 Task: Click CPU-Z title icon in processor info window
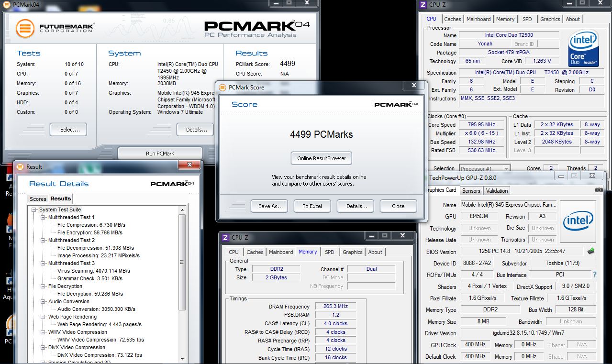coord(423,5)
